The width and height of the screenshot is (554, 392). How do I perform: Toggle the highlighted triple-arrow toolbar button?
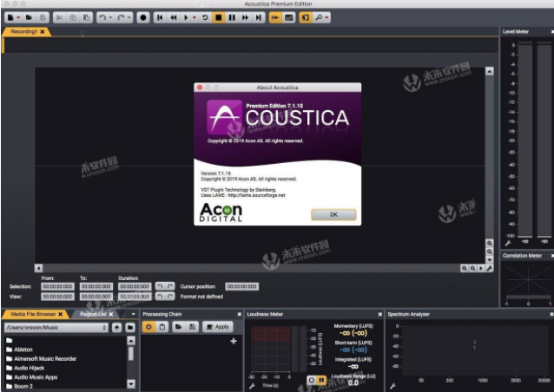tap(275, 17)
